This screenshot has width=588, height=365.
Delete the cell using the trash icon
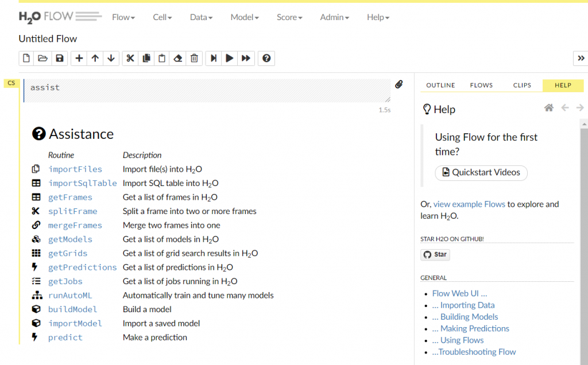click(x=195, y=58)
